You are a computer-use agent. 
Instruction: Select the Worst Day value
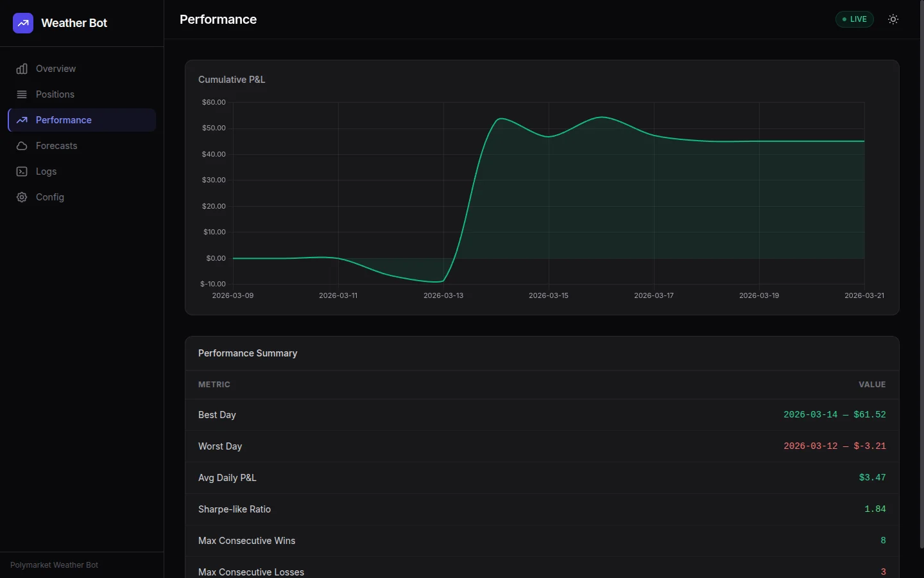click(x=834, y=446)
